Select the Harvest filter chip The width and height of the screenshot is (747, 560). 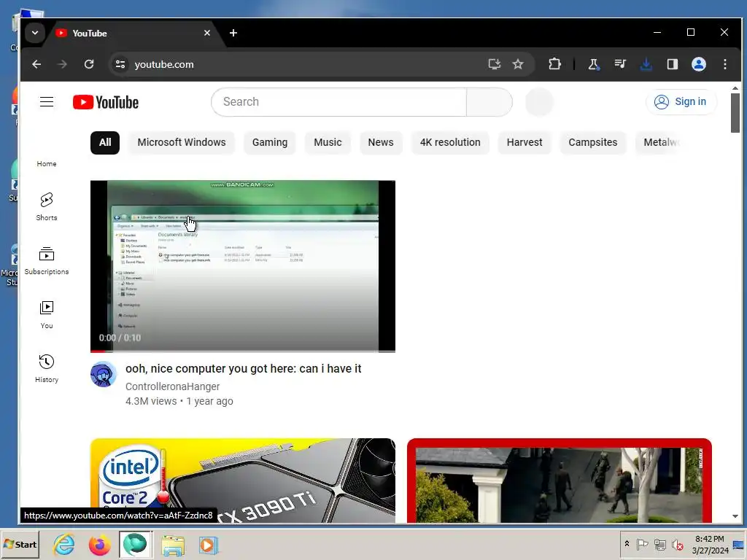point(525,142)
